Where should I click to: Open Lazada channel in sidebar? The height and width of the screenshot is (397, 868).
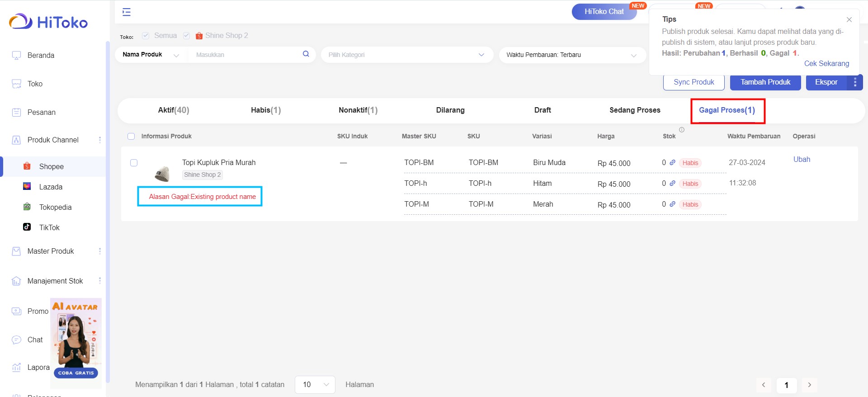[51, 187]
